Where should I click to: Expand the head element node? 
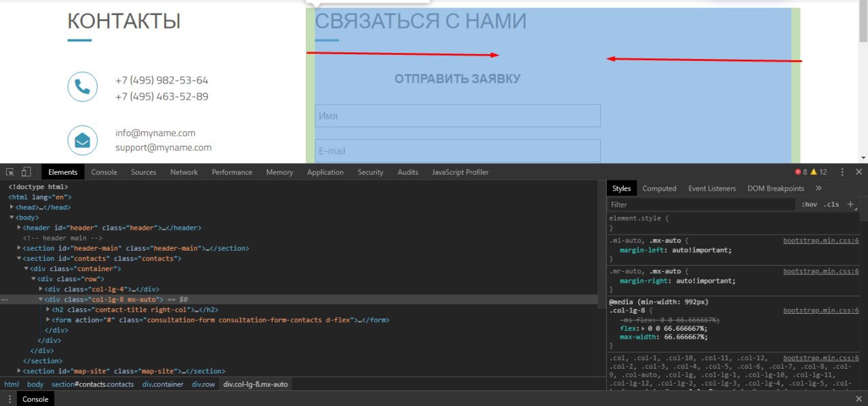click(12, 207)
